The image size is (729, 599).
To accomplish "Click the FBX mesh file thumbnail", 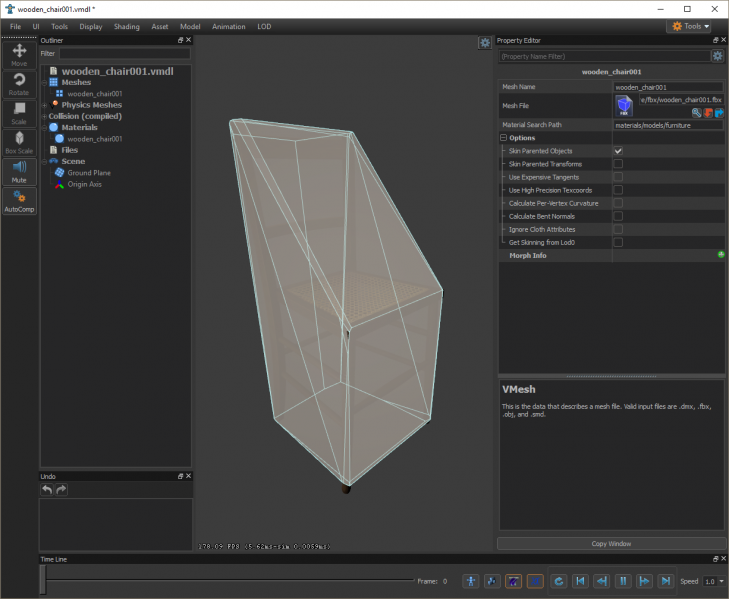I will (624, 106).
